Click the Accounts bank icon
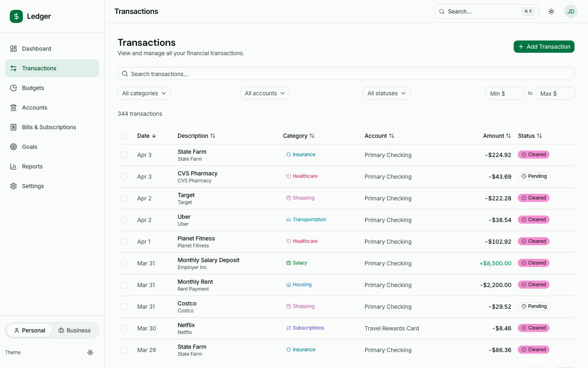The height and width of the screenshot is (368, 588). pyautogui.click(x=13, y=107)
